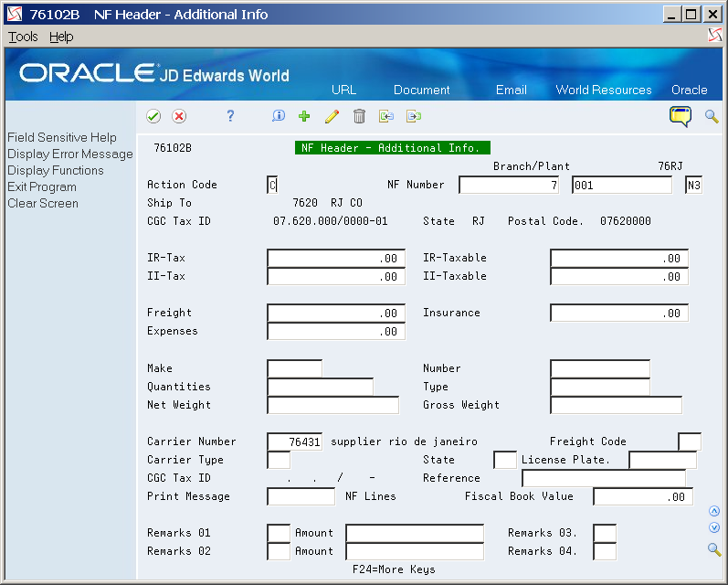Click the export arrow document icon
Viewport: 728px width, 585px height.
tap(413, 116)
